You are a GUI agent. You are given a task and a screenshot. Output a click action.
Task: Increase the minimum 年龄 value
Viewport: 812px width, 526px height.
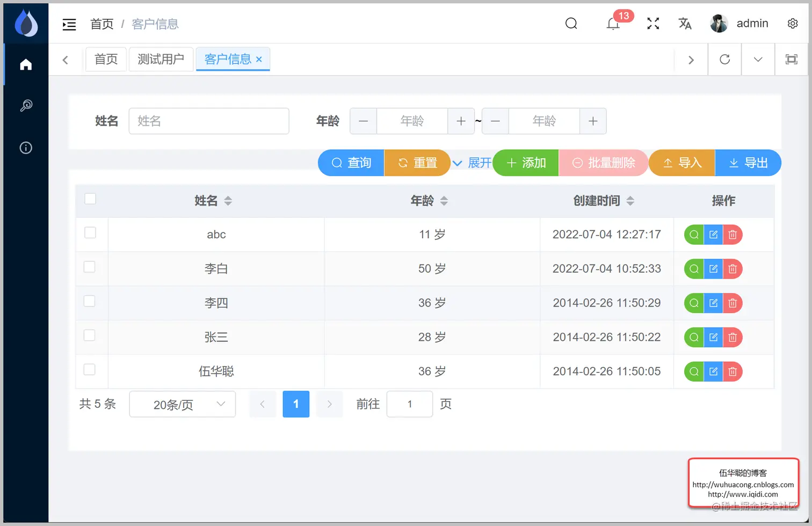tap(461, 121)
